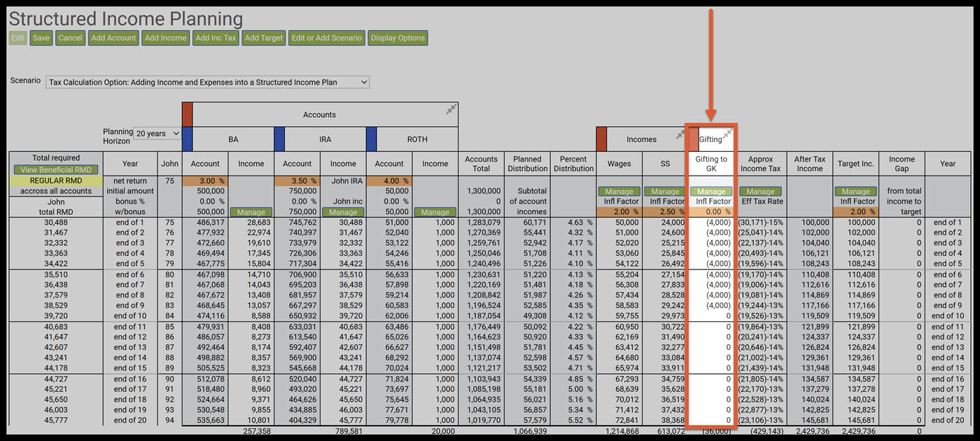This screenshot has width=980, height=441.
Task: Select the SS Infl Factor 2.50 % field
Action: (665, 212)
